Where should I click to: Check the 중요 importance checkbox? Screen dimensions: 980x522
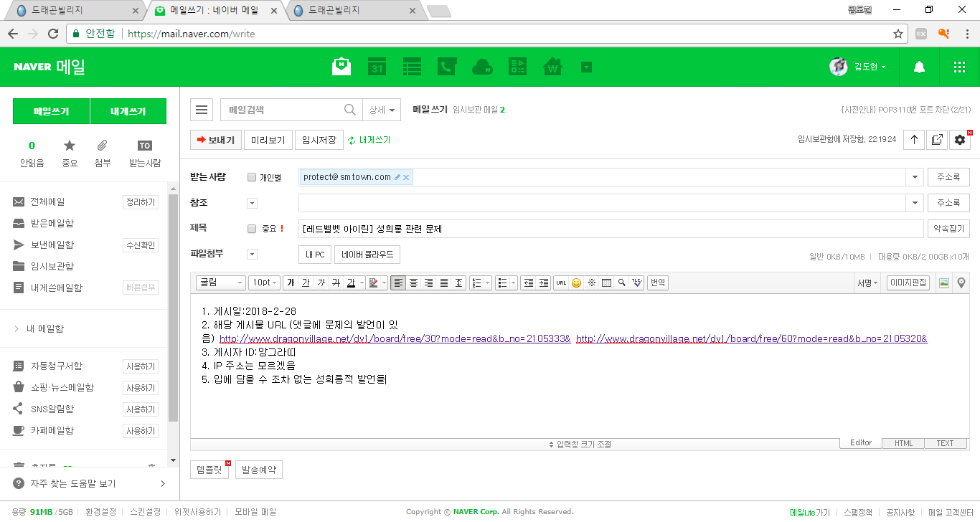point(252,229)
